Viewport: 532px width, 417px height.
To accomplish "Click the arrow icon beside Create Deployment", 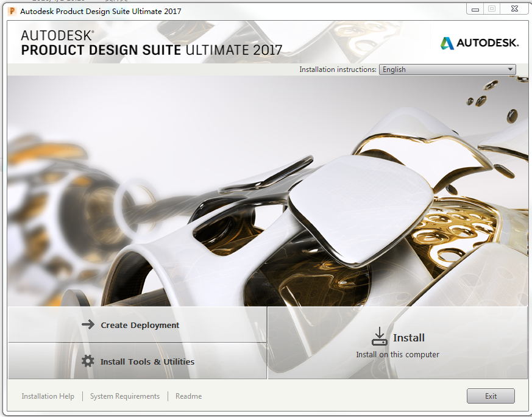I will click(x=88, y=325).
